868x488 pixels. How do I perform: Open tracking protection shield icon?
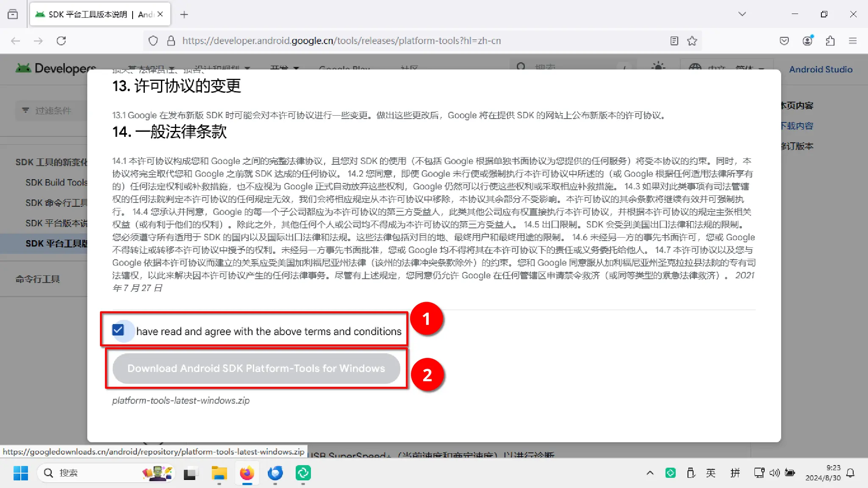click(x=153, y=41)
